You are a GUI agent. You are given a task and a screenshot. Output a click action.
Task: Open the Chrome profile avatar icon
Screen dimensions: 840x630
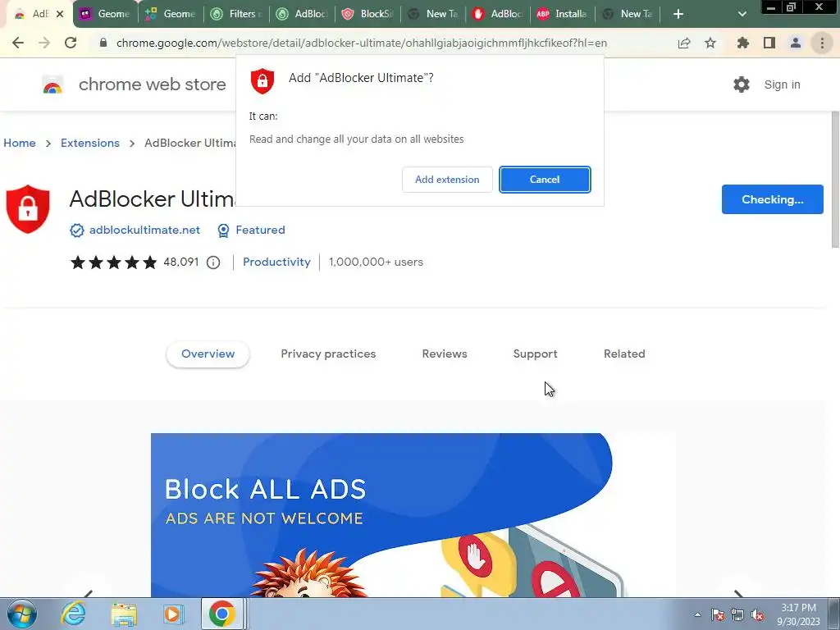796,43
